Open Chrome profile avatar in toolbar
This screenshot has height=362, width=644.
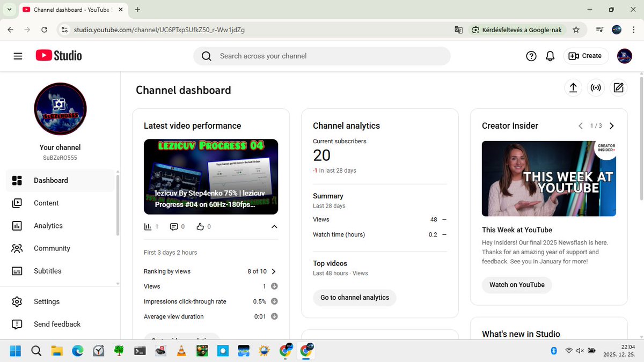(617, 30)
